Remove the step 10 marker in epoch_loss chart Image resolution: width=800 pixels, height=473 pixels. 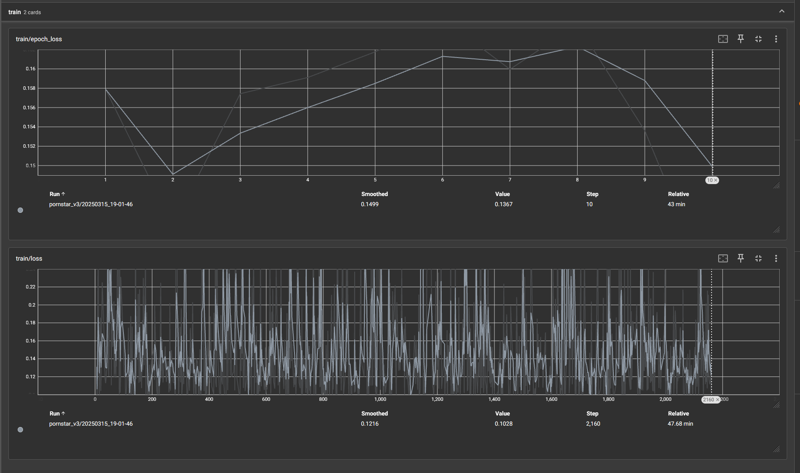coord(715,180)
